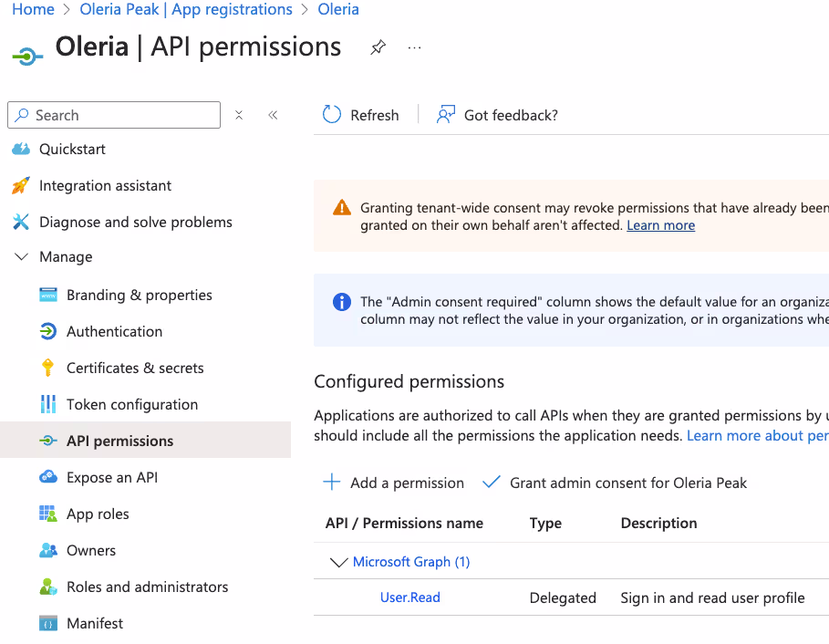Click the Refresh button
829x644 pixels.
pos(360,115)
